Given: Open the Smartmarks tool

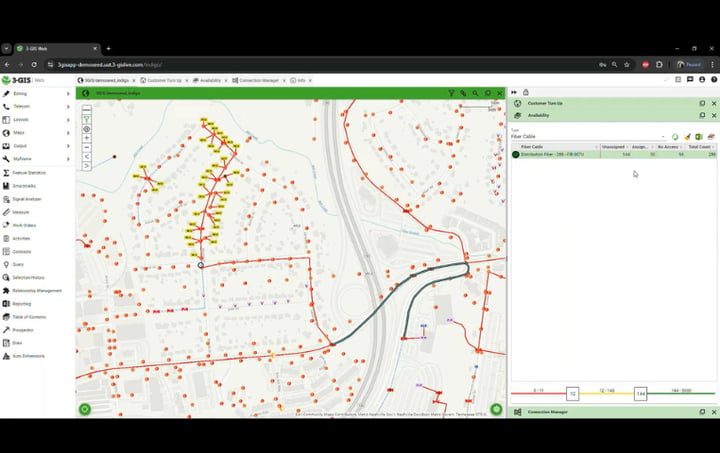Looking at the screenshot, I should coord(23,186).
